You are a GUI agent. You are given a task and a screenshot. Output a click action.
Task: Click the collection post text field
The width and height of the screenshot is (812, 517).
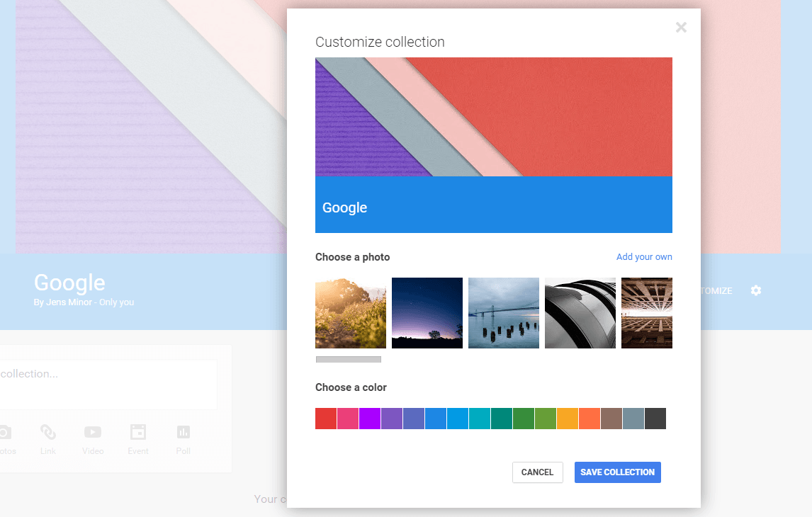click(x=106, y=384)
